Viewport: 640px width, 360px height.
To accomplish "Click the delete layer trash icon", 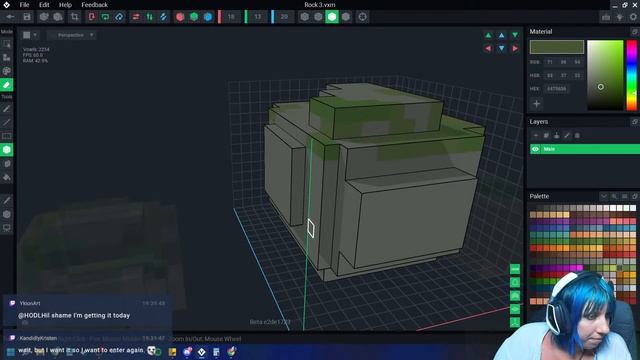I will click(x=577, y=136).
